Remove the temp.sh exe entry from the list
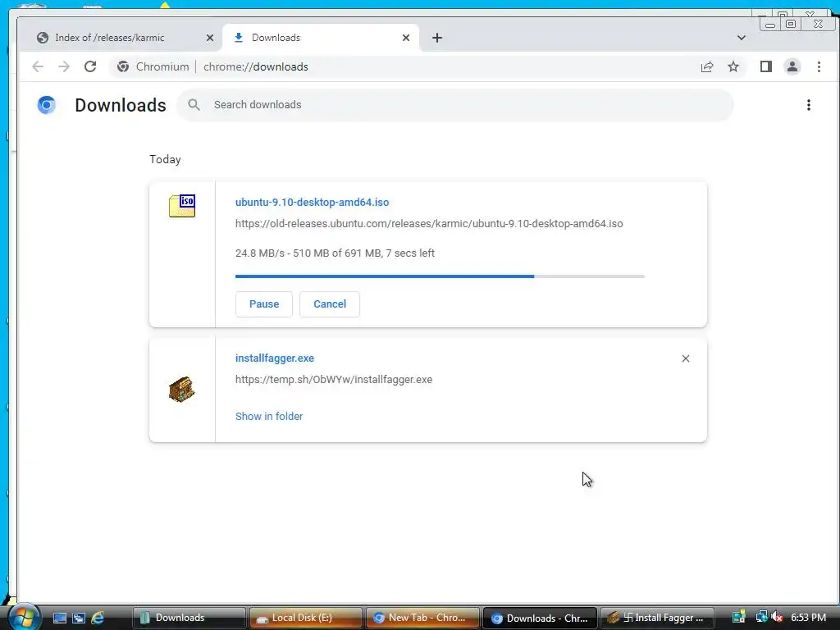Image resolution: width=840 pixels, height=630 pixels. 685,358
